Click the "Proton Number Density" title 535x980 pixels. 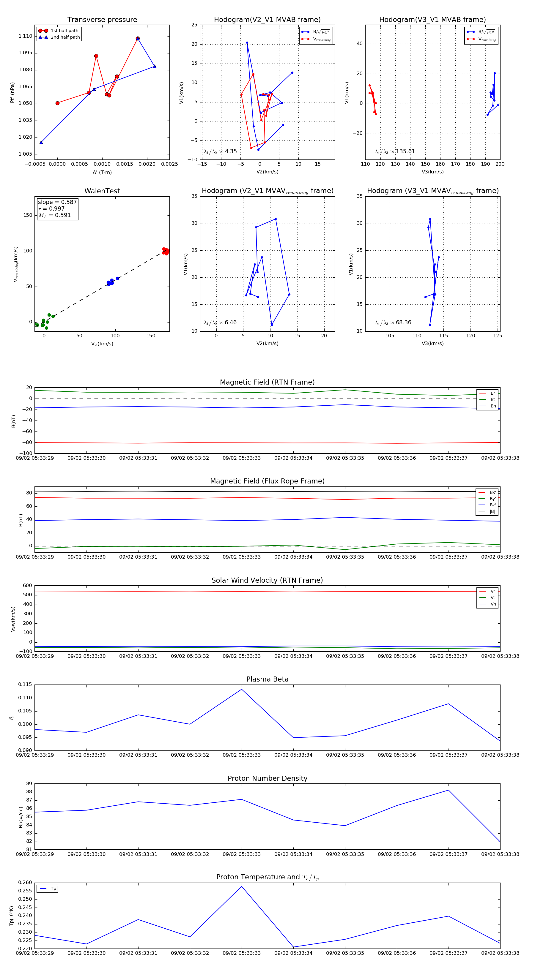(267, 778)
